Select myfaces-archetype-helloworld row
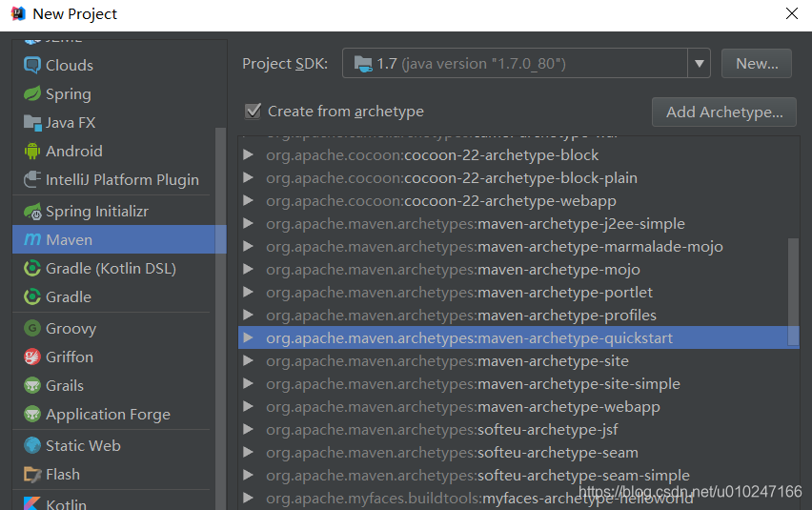Screen dimensions: 812x510 518,498
